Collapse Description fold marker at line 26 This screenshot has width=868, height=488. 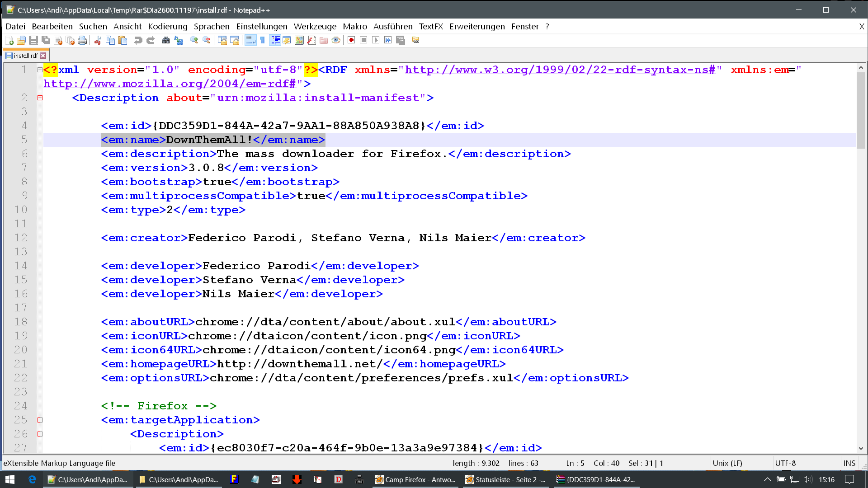click(40, 434)
